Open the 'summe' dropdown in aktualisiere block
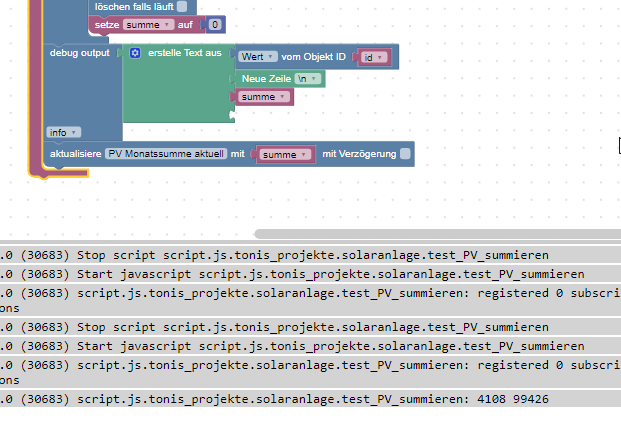Screen dimensions: 621x422 coord(285,154)
